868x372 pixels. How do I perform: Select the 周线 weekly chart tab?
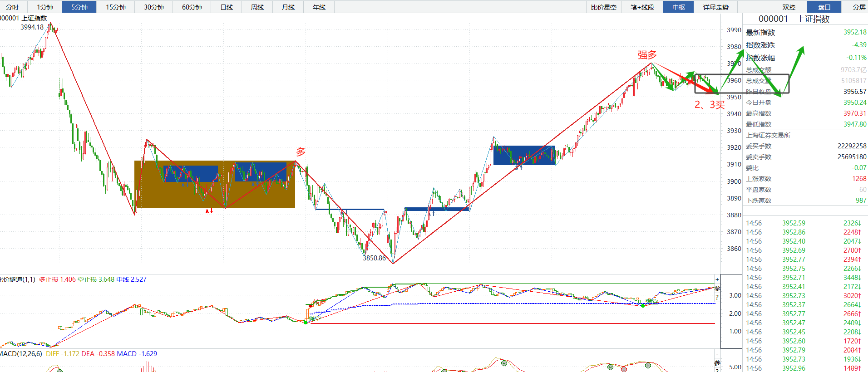click(257, 7)
